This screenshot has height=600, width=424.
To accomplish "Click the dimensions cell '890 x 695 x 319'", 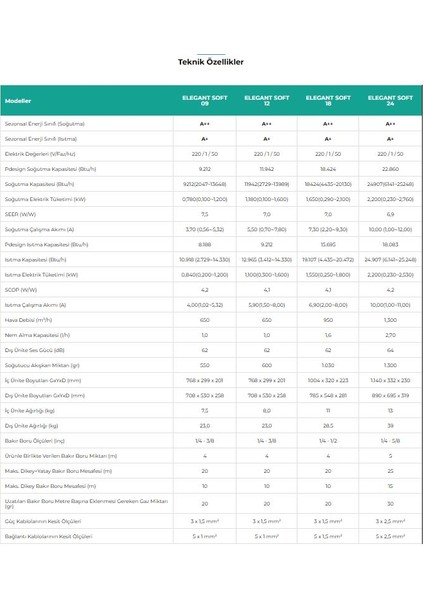I will click(x=390, y=396).
